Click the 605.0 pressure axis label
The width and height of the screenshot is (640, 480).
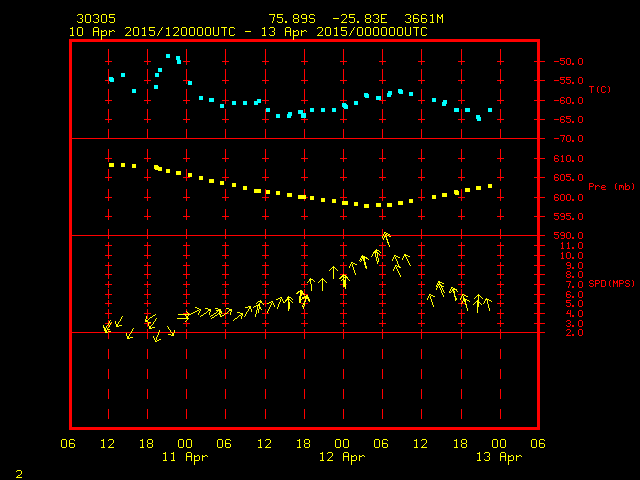[568, 178]
